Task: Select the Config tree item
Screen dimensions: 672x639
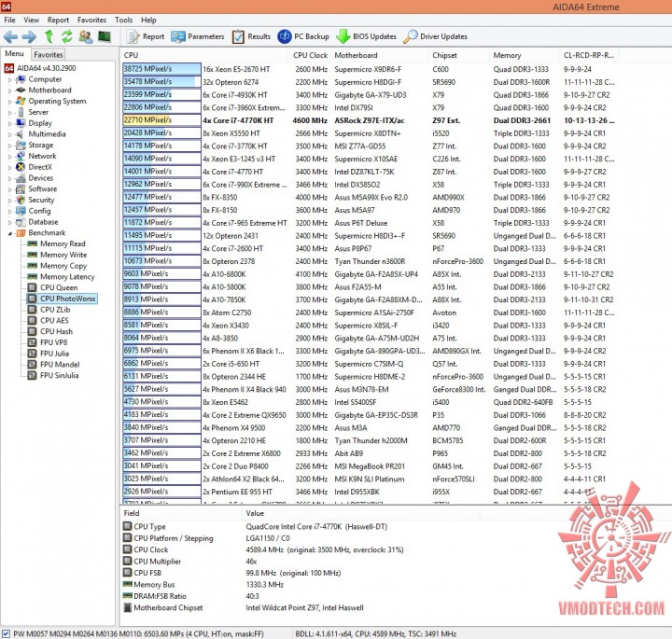Action: pyautogui.click(x=34, y=211)
